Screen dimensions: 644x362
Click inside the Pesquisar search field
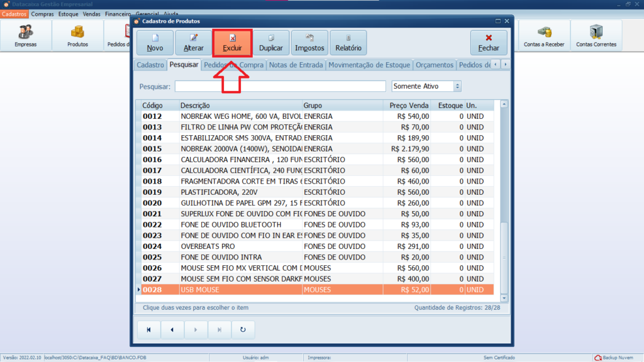click(x=280, y=85)
